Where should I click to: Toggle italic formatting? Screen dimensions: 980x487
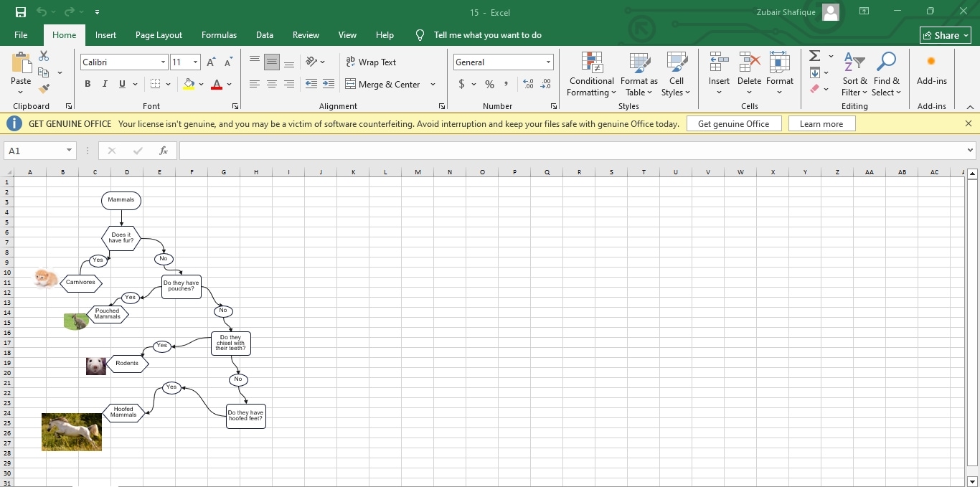pos(104,84)
